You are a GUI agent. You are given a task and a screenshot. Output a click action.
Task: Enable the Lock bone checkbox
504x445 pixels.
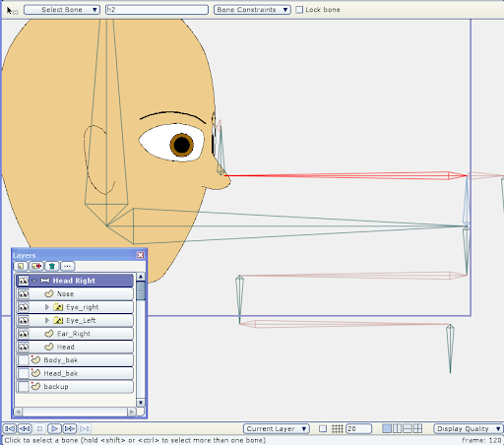(x=299, y=10)
